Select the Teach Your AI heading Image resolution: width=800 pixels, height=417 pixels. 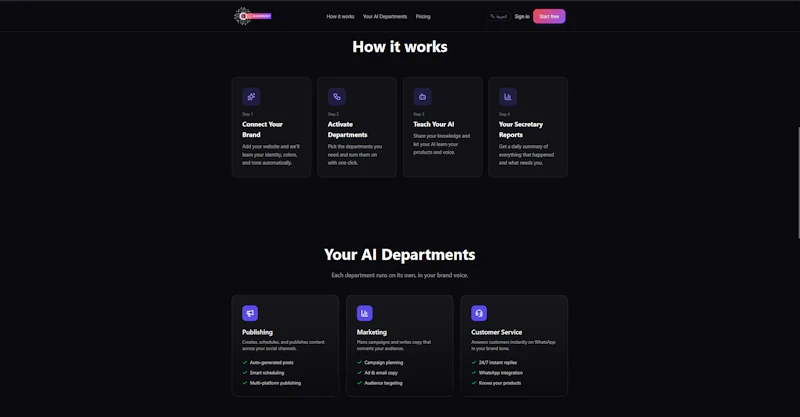(434, 124)
